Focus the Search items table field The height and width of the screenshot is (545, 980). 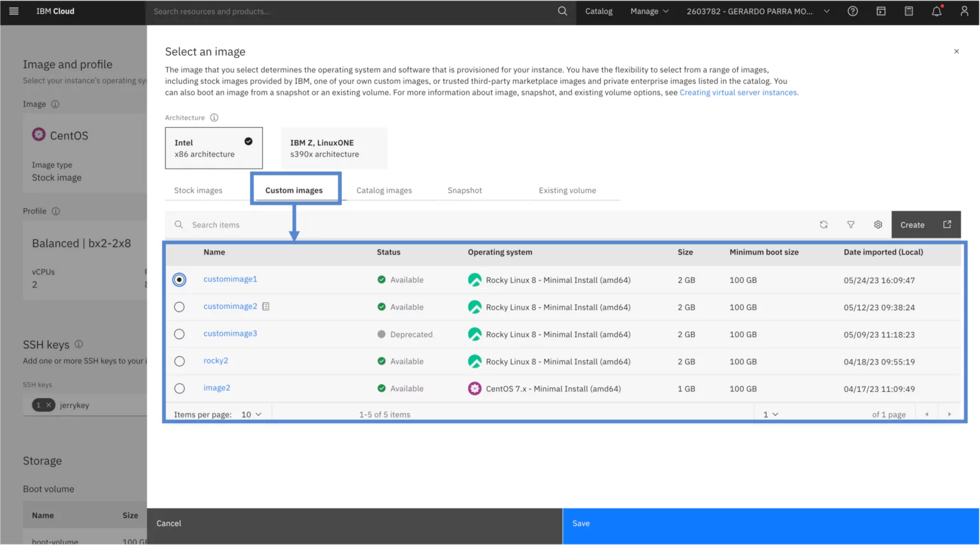pyautogui.click(x=487, y=225)
